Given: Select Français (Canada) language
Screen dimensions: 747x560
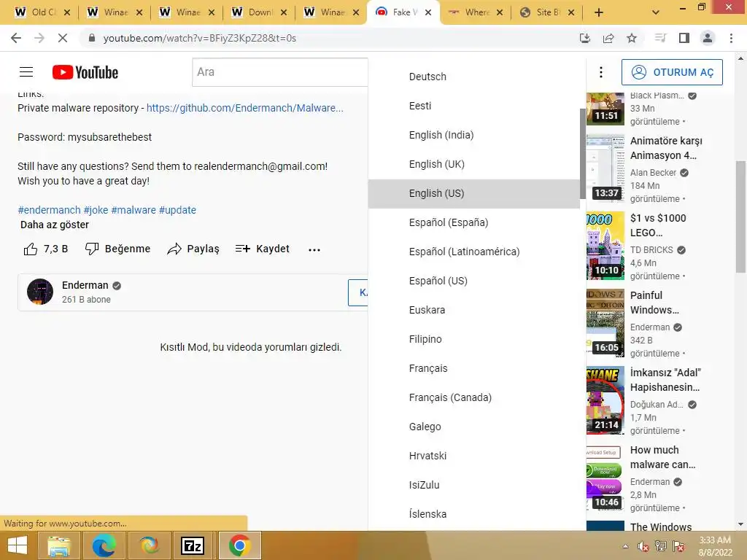Looking at the screenshot, I should tap(473, 397).
